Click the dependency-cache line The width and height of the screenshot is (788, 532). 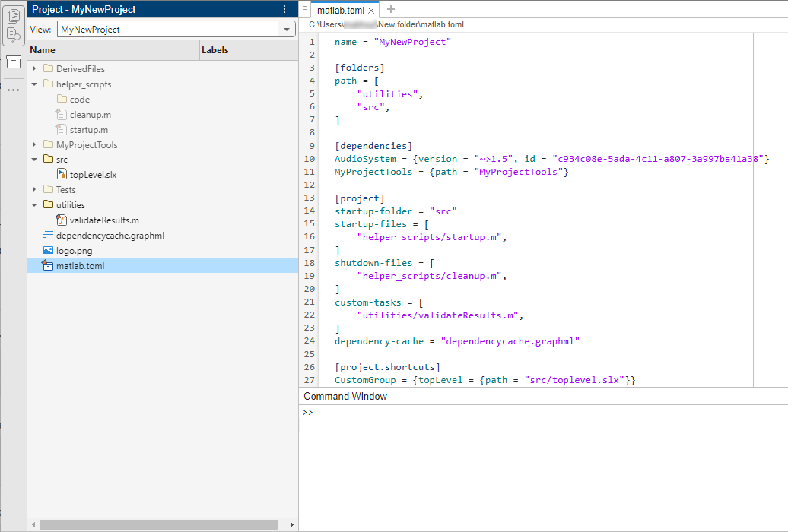457,341
